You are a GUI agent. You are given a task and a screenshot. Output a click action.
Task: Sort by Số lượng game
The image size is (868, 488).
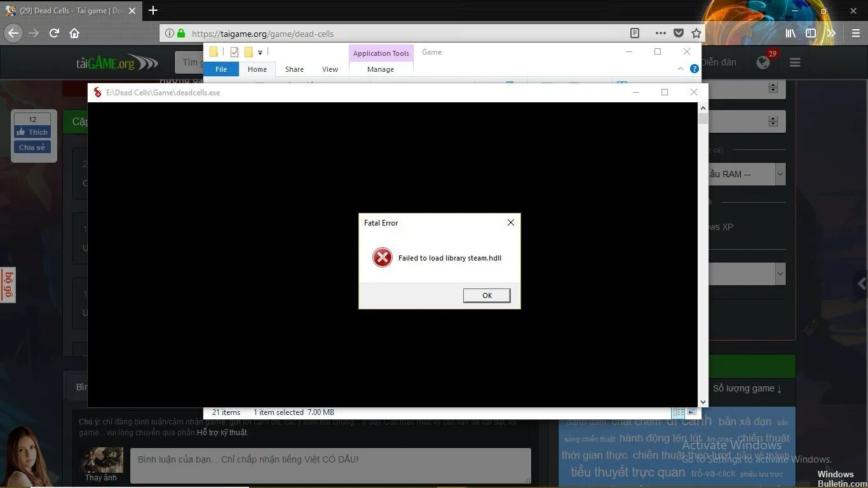click(x=747, y=388)
